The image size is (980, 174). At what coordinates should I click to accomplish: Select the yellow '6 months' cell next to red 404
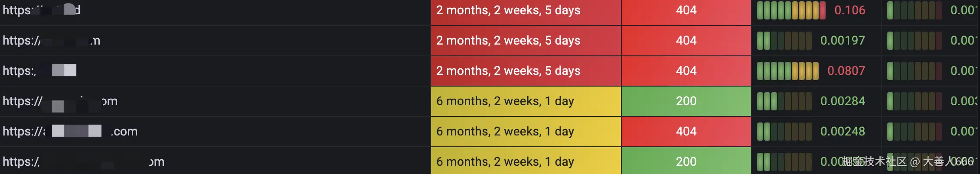click(x=526, y=132)
